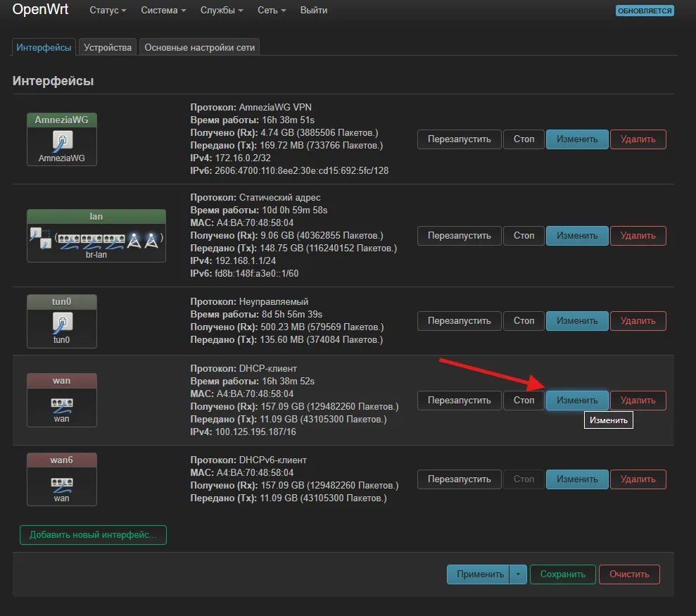Delete the wan DHCP-клиент interface
The height and width of the screenshot is (616, 696).
point(638,401)
